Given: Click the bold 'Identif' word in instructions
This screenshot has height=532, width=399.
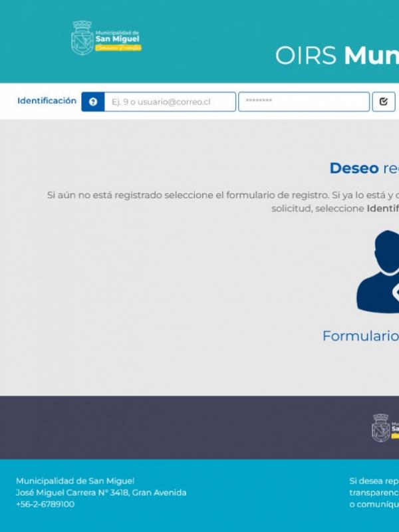Looking at the screenshot, I should [x=382, y=208].
